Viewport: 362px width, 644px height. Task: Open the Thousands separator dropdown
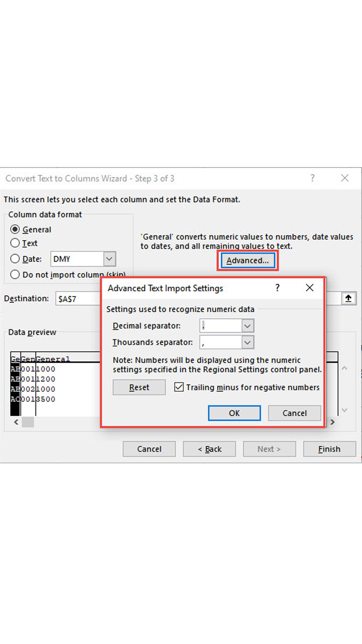tap(247, 342)
